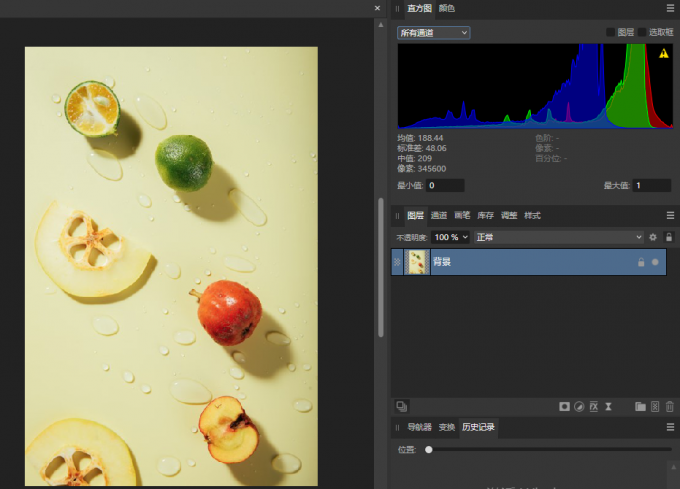Click the navigator panel grip handle

(397, 427)
